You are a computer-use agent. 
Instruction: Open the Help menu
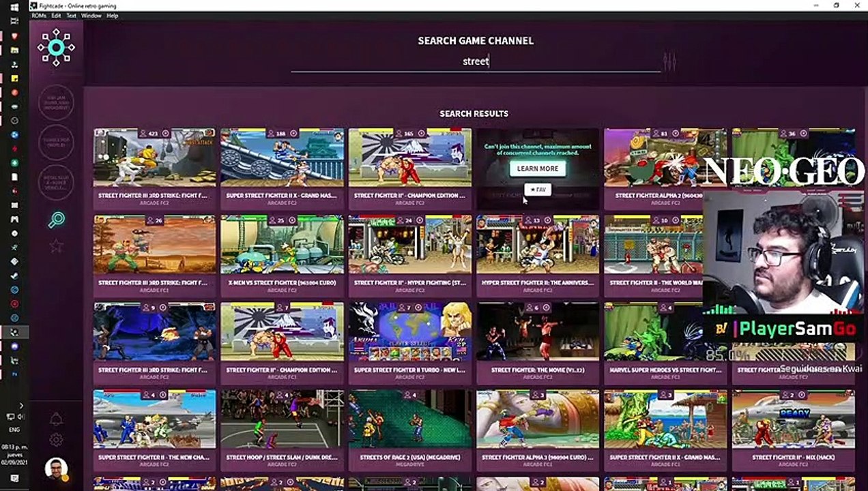pyautogui.click(x=113, y=16)
